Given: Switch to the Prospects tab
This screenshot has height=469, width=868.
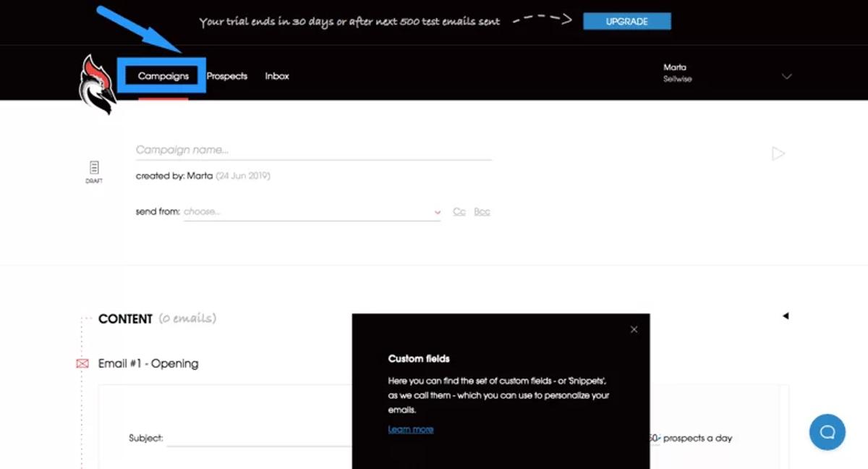Looking at the screenshot, I should pos(227,76).
